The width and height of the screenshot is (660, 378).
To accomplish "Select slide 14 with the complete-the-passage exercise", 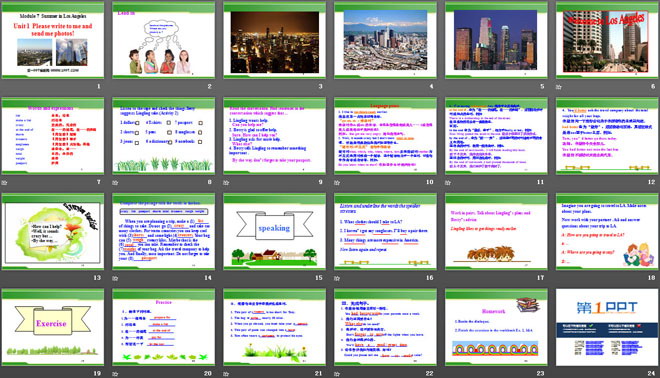I will tap(163, 232).
